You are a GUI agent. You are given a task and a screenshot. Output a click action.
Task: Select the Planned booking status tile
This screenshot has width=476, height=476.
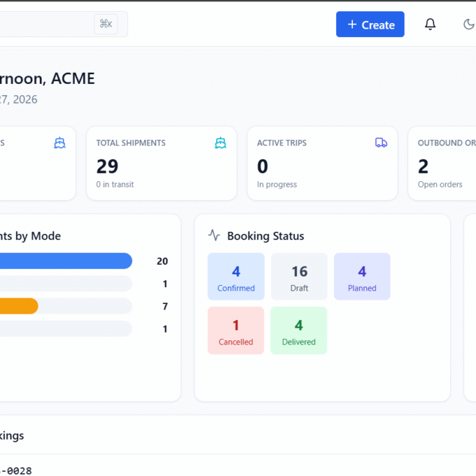362,276
